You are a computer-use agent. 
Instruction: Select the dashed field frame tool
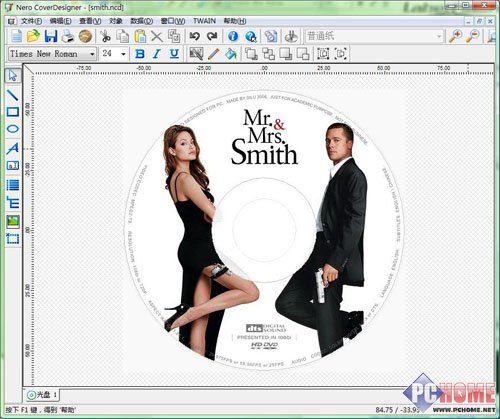tap(13, 239)
